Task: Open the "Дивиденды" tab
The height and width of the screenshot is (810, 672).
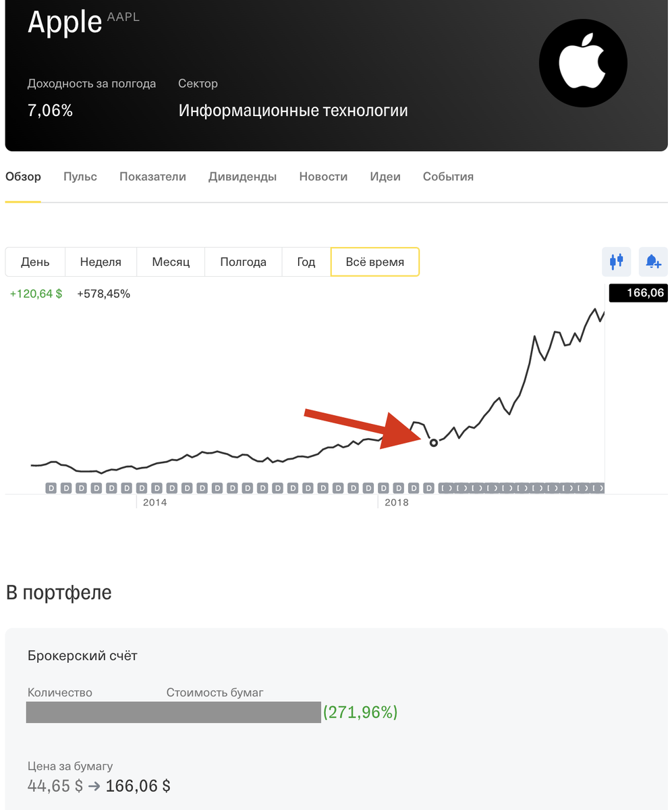Action: point(242,176)
